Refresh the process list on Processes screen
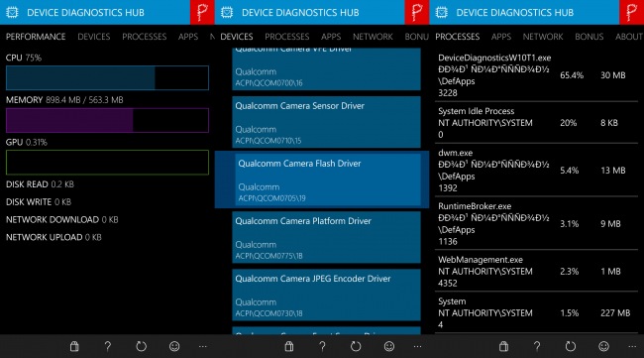Screen dimensions: 644x358 pos(571,346)
